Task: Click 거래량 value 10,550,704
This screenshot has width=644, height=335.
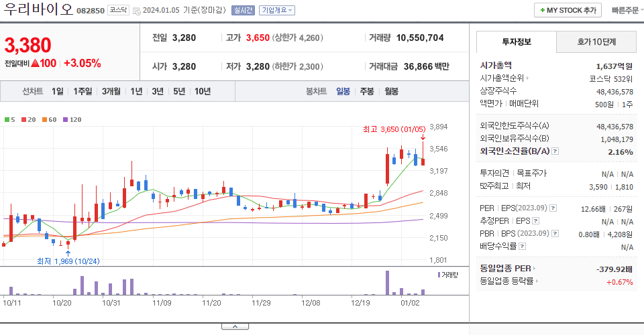Action: [420, 38]
